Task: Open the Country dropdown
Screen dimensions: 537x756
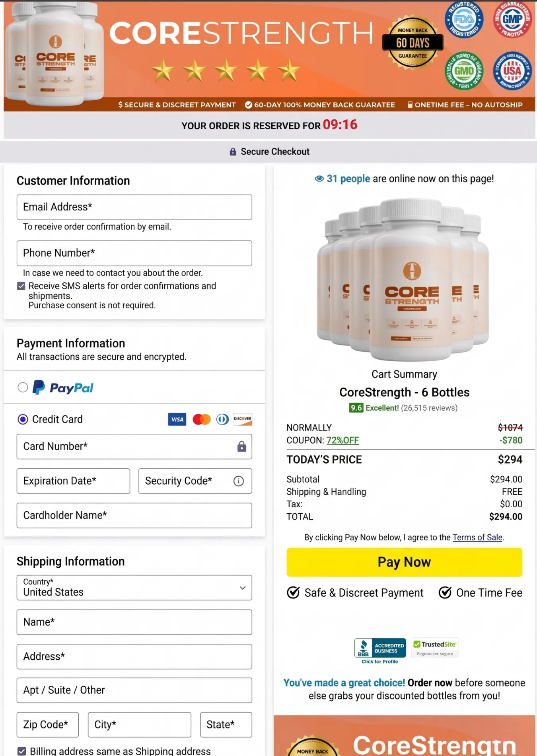Action: (134, 588)
